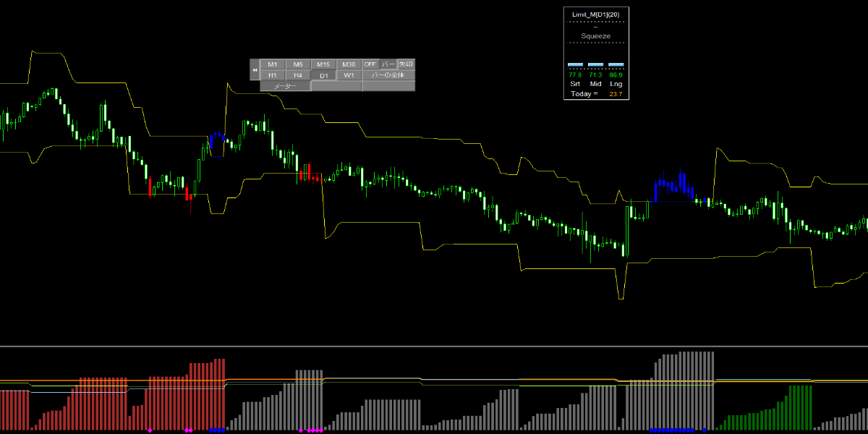Click the Mid blue meter bar

595,64
